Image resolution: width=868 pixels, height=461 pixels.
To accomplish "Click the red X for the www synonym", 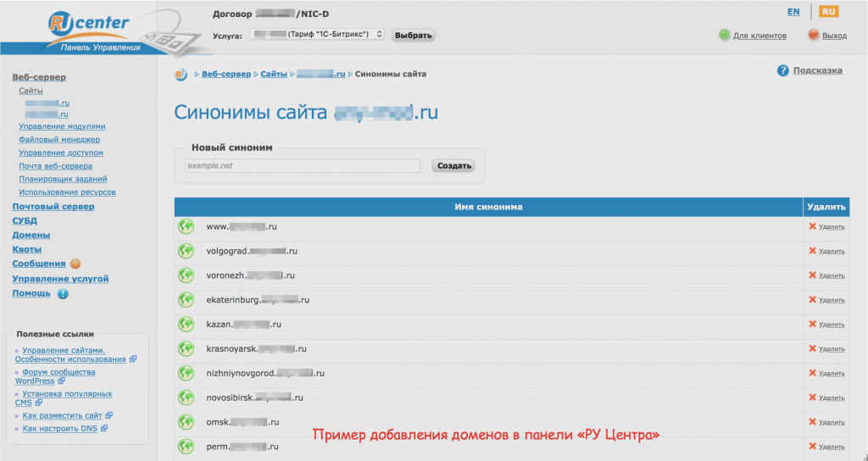I will click(x=813, y=226).
